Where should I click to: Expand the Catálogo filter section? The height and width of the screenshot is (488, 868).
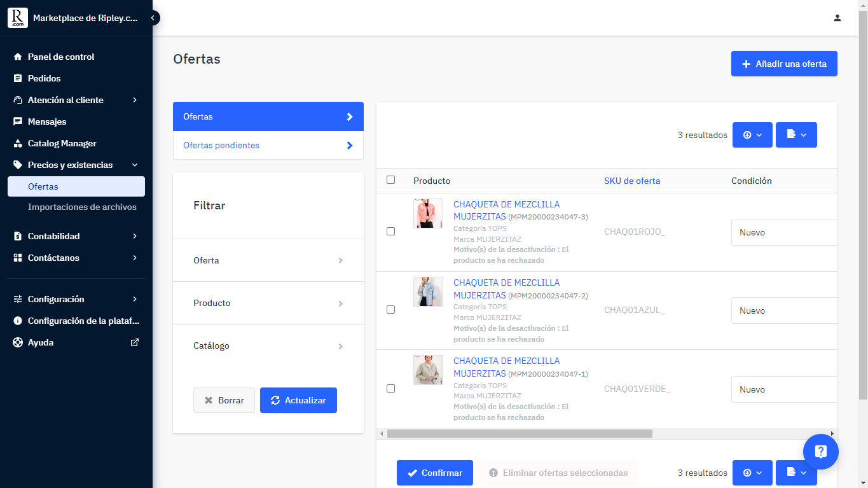point(268,345)
